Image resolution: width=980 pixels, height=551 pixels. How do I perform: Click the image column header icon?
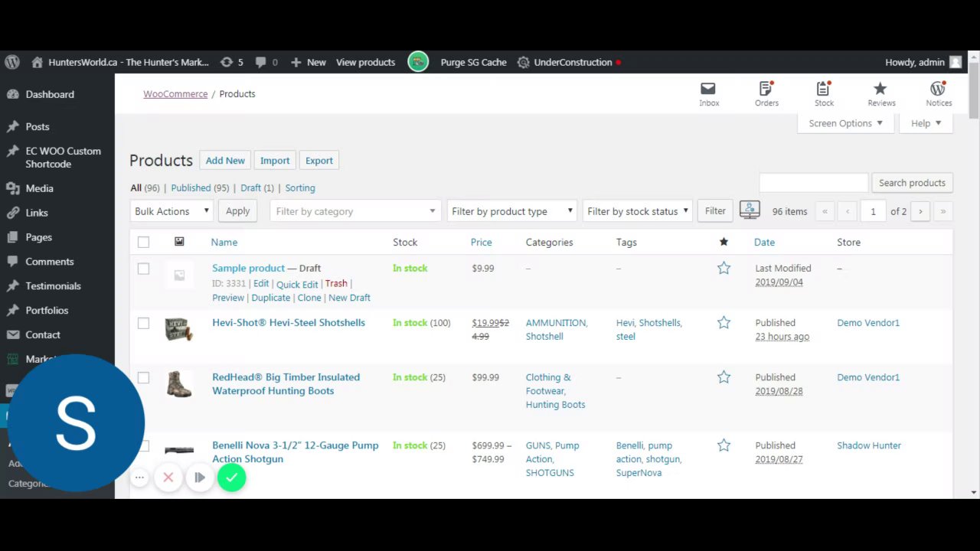(x=179, y=242)
